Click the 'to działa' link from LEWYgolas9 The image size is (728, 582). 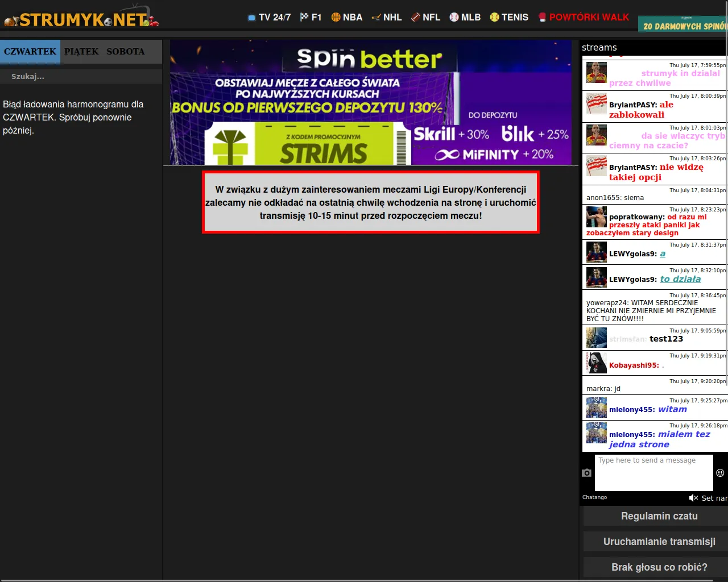pos(680,279)
